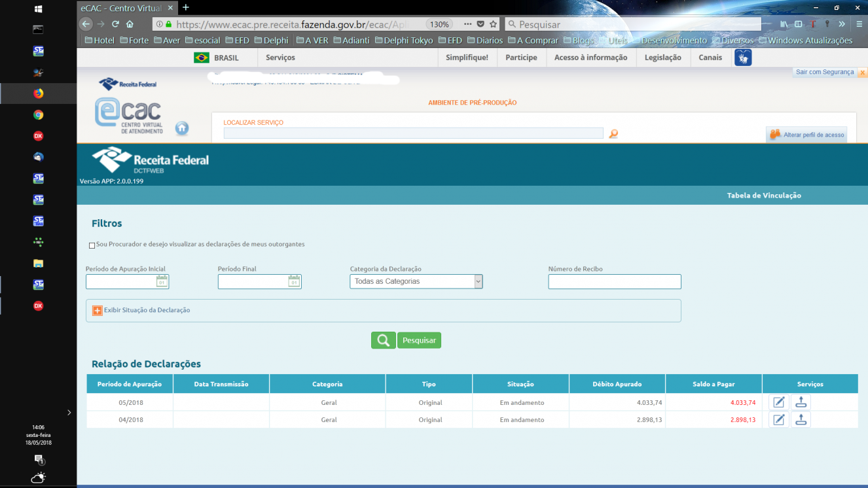Click the green magnifier search button

[x=384, y=340]
